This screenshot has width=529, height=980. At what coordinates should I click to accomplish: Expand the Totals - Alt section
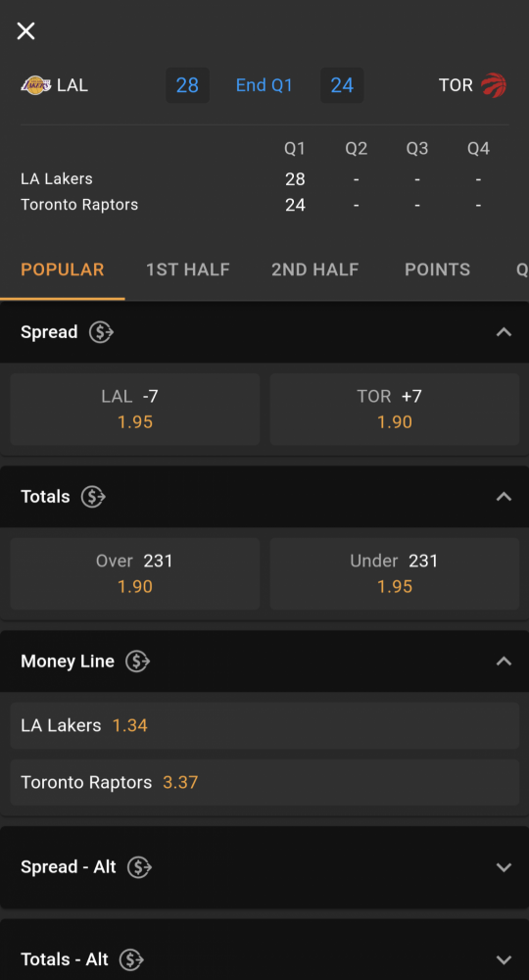coord(504,959)
